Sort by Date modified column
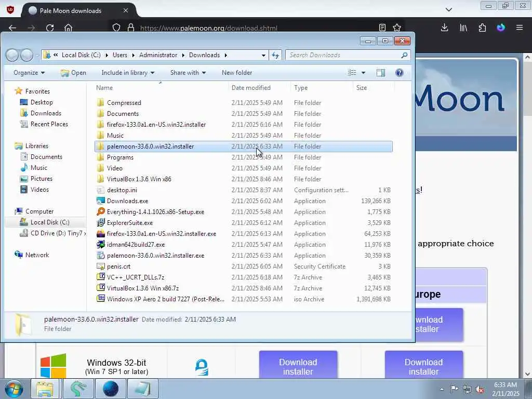This screenshot has width=532, height=399. pyautogui.click(x=260, y=87)
